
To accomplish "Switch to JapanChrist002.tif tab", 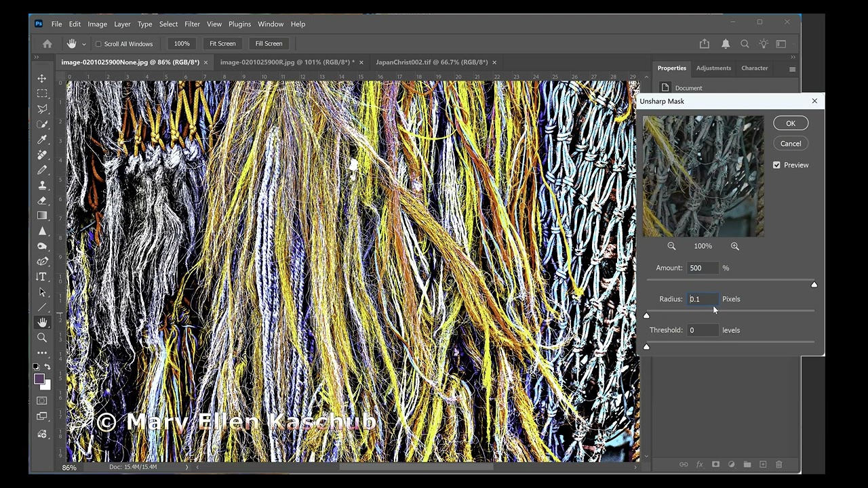I will [x=432, y=62].
